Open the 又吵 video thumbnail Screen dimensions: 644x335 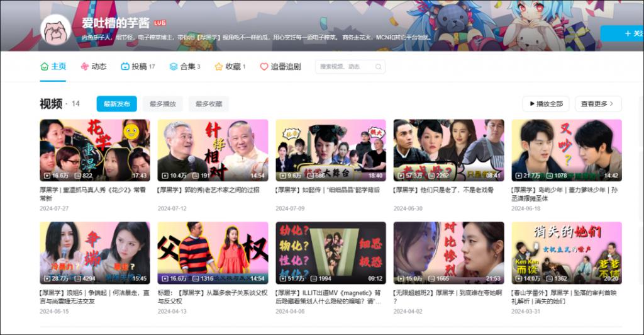567,150
